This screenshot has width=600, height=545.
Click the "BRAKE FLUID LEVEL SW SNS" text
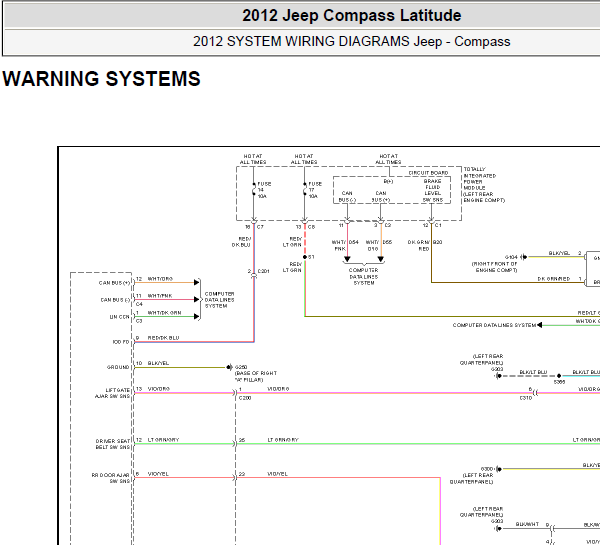[432, 190]
